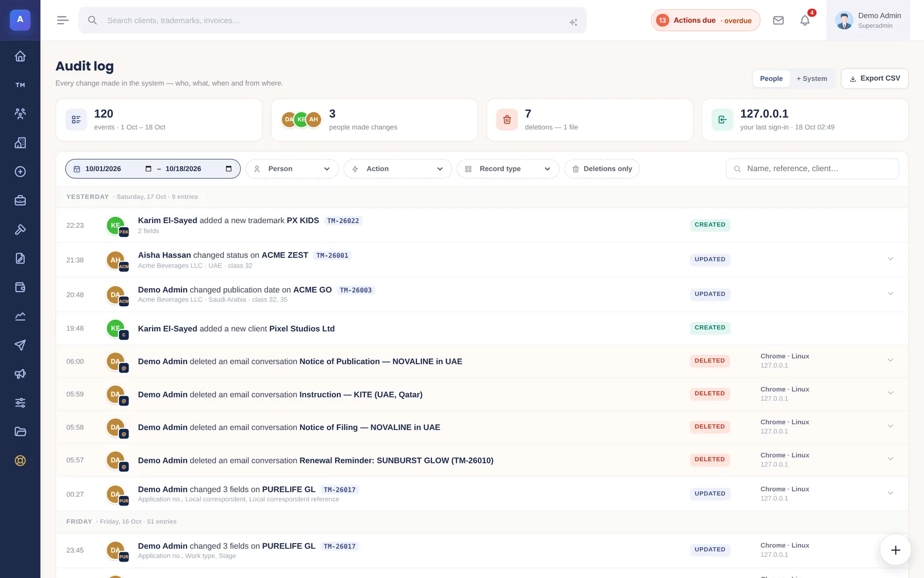
Task: Open the TM-26001 reference link
Action: click(332, 255)
